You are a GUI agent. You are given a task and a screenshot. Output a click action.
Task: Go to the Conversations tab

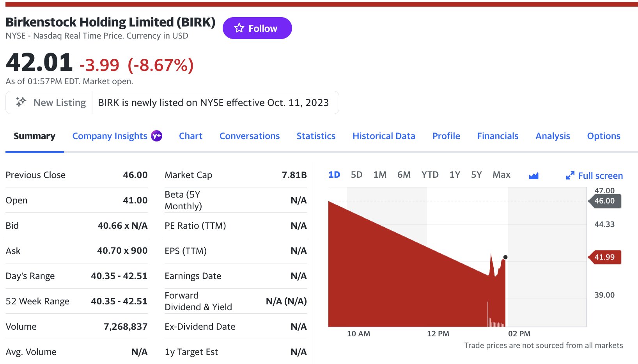[250, 136]
